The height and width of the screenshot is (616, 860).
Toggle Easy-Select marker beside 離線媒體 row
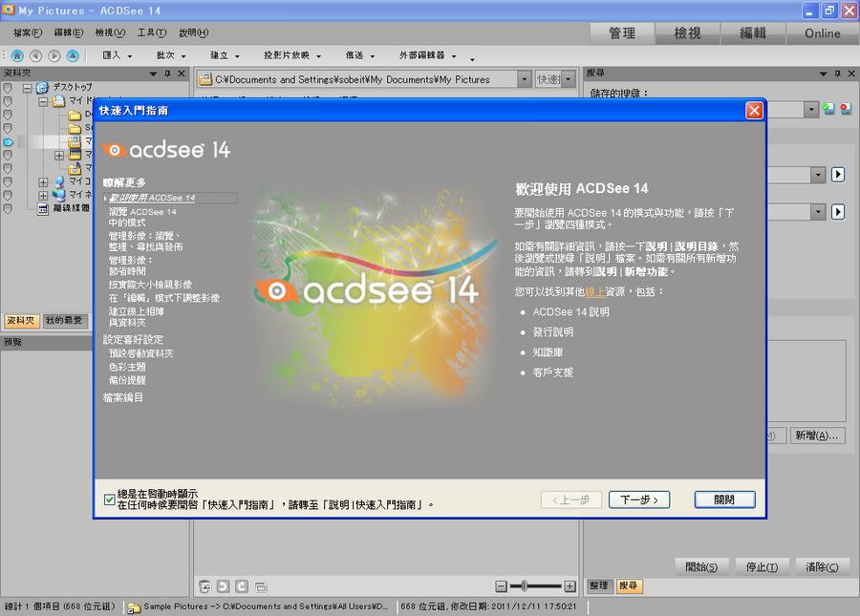click(x=8, y=208)
